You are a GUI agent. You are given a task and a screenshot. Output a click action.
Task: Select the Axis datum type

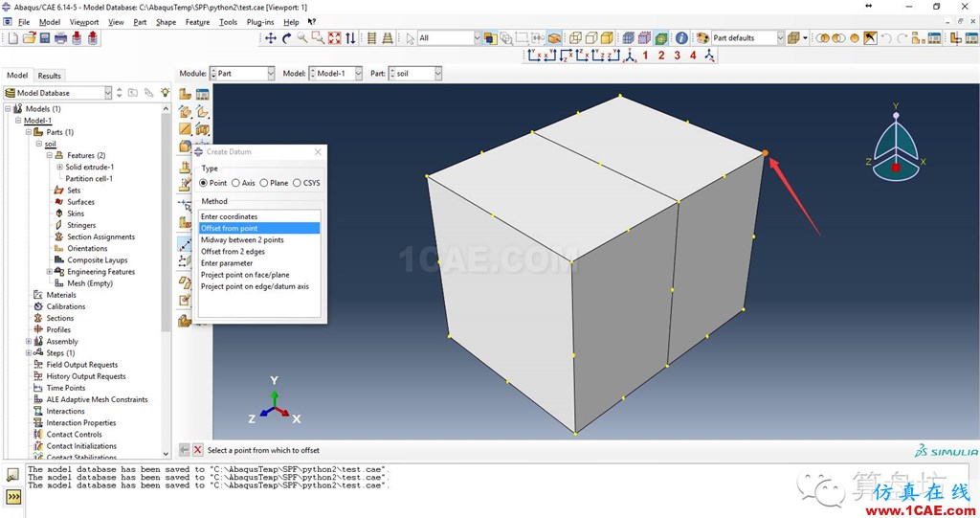(235, 183)
